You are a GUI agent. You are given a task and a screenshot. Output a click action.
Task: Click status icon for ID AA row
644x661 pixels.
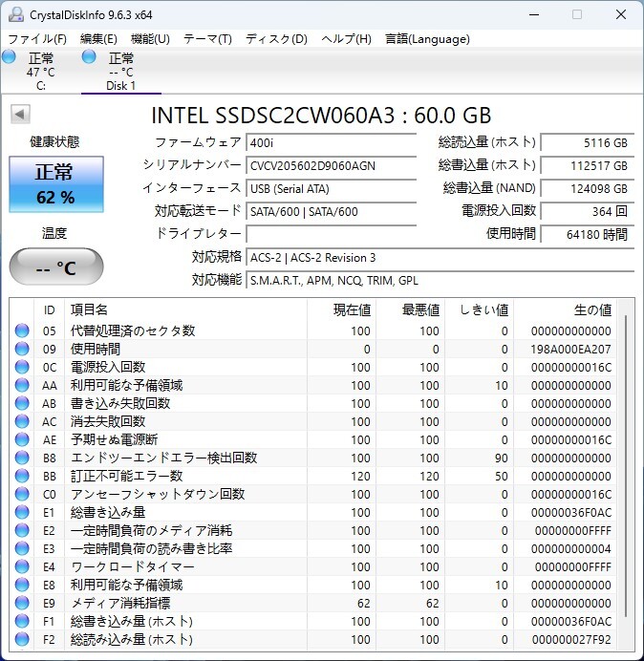pos(22,385)
